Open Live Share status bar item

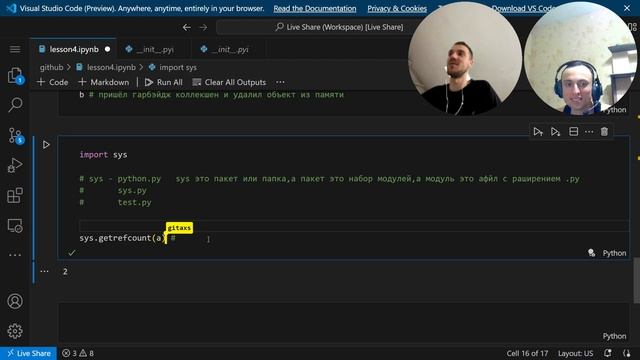pyautogui.click(x=29, y=353)
